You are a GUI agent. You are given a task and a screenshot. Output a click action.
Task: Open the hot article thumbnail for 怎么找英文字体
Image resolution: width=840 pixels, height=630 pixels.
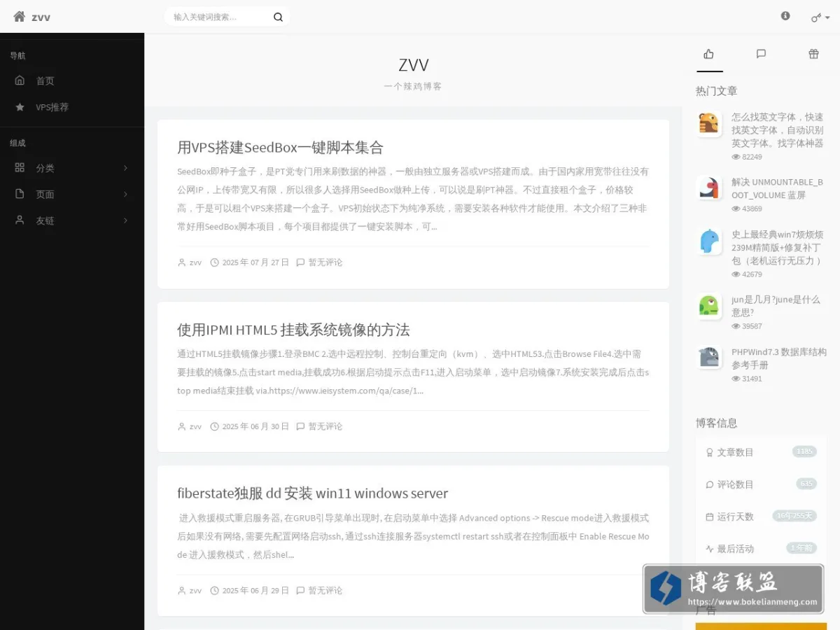click(709, 124)
